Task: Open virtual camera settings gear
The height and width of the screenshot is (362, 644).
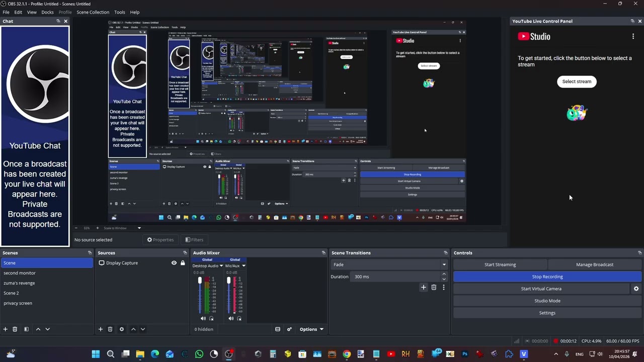Action: click(636, 289)
